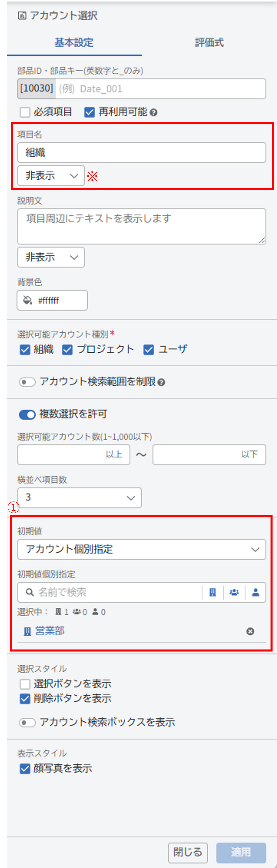Open the 背景色 #ffffff color picker
This screenshot has width=277, height=868.
(x=52, y=300)
